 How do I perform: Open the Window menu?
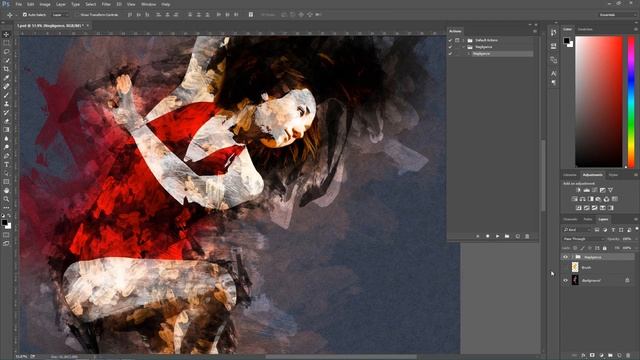tap(148, 4)
